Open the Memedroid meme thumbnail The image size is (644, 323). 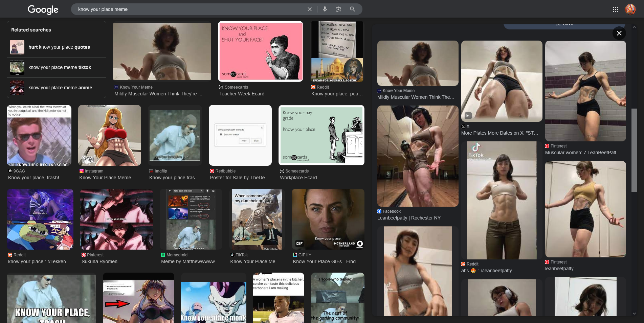pos(191,219)
